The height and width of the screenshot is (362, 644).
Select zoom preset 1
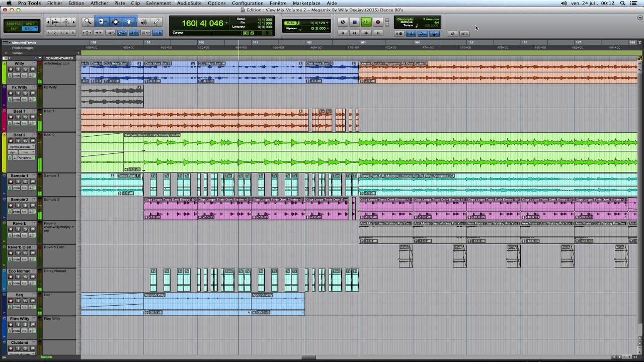pyautogui.click(x=49, y=33)
